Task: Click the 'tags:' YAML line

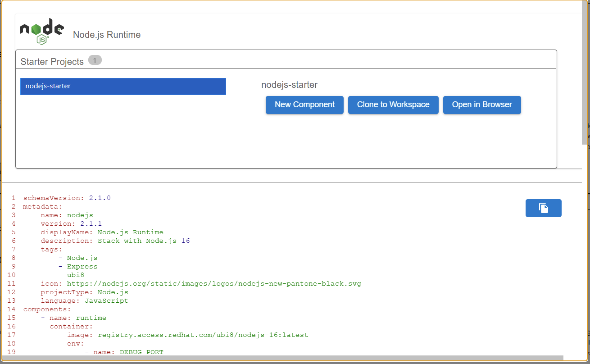Action: coord(51,249)
